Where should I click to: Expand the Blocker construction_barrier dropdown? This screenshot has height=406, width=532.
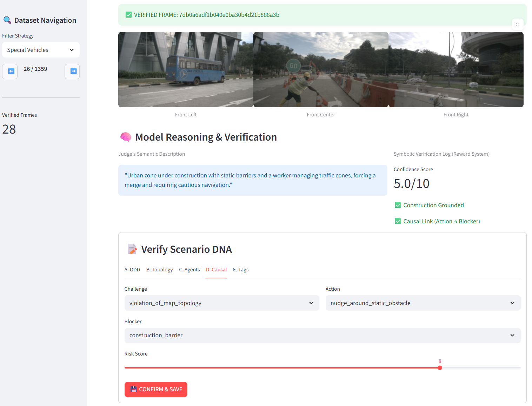coord(322,336)
